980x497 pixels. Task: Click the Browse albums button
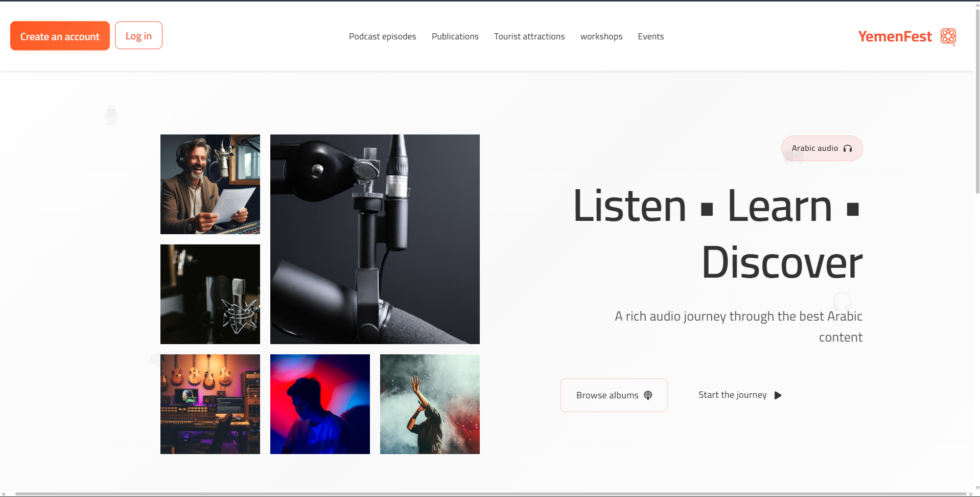pyautogui.click(x=614, y=395)
